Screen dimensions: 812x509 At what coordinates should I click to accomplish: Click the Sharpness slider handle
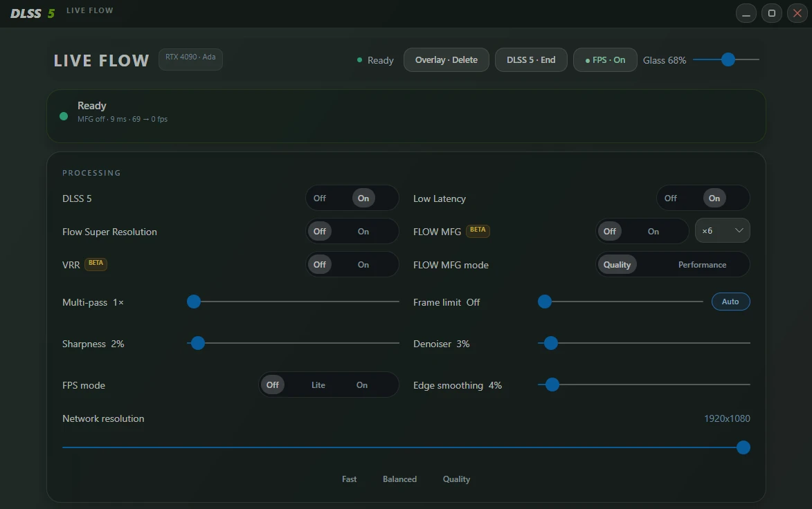coord(198,343)
